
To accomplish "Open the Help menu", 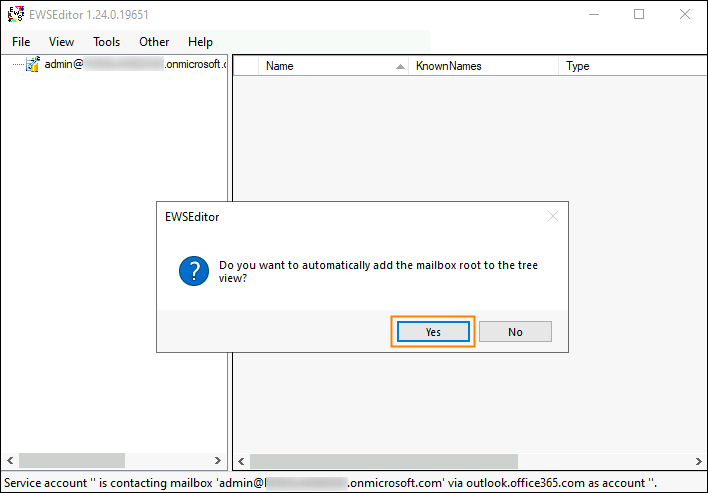I will [x=200, y=42].
